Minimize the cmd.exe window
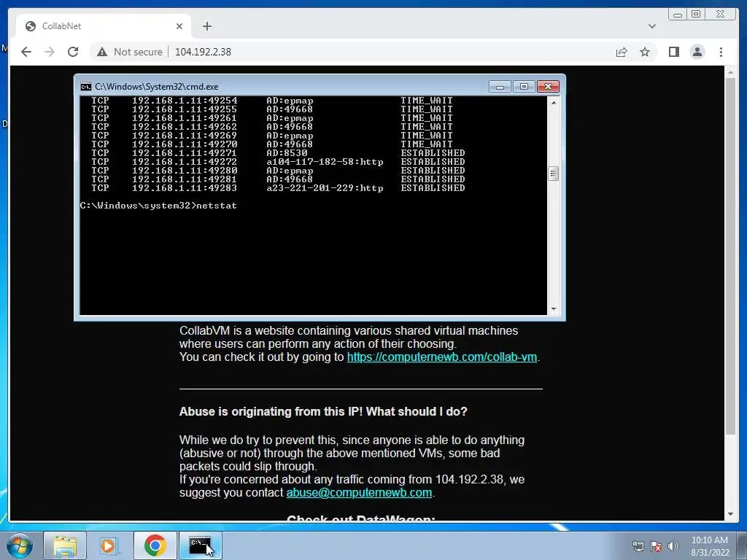747x560 pixels. pos(500,87)
